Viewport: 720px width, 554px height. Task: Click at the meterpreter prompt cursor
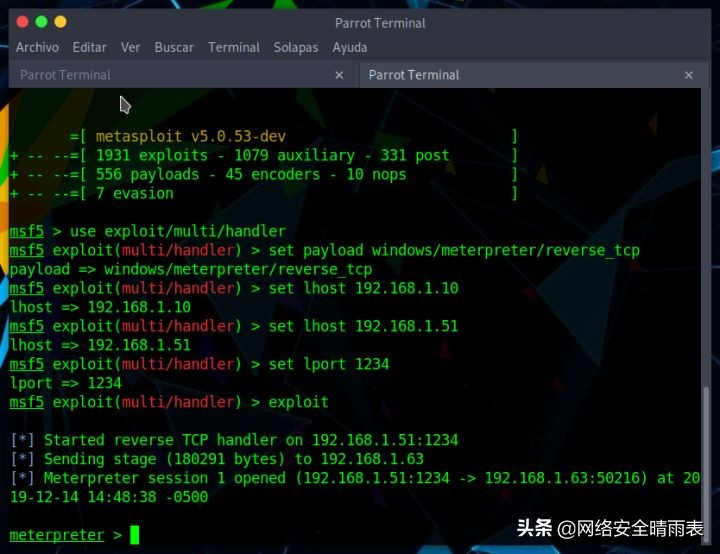(x=134, y=535)
